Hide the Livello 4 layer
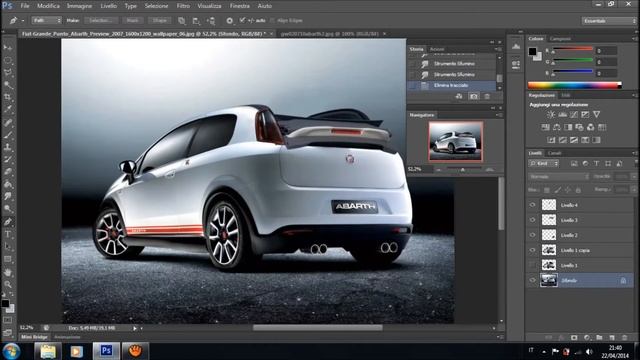This screenshot has width=640, height=360. (532, 205)
